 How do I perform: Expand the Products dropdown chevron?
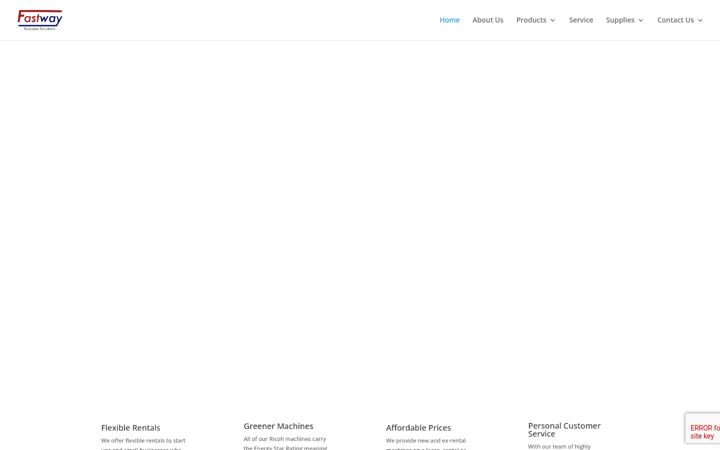point(552,21)
